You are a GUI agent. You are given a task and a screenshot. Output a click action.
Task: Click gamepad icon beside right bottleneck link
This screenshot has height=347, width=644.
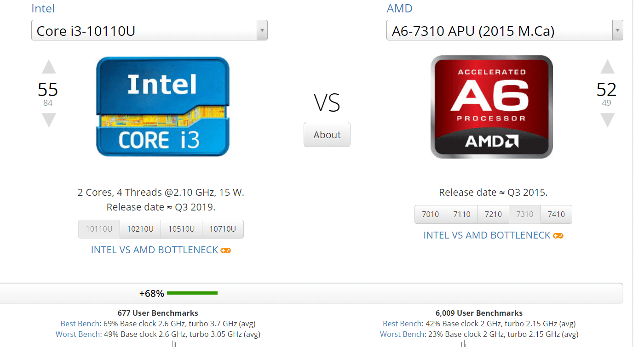[558, 236]
